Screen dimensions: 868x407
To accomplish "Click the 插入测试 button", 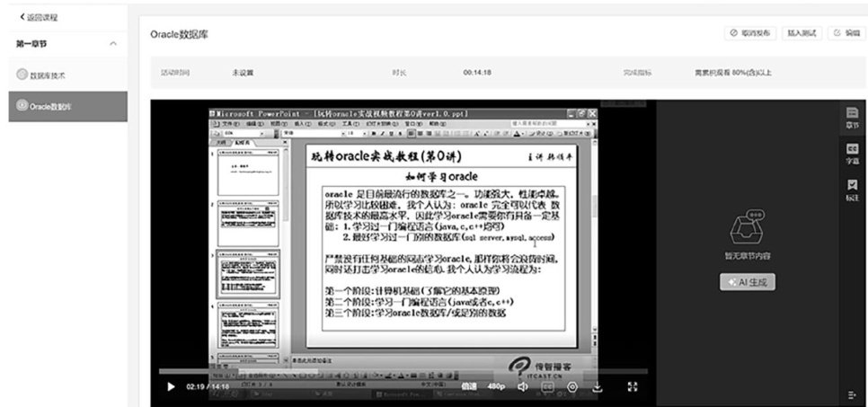I will click(802, 32).
